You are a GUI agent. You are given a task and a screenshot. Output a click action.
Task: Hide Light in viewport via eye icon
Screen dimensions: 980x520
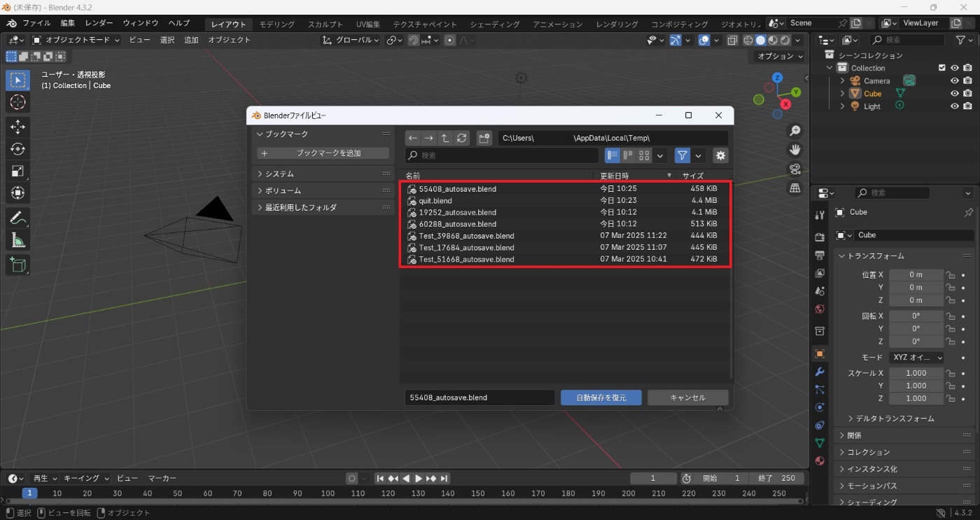[954, 106]
